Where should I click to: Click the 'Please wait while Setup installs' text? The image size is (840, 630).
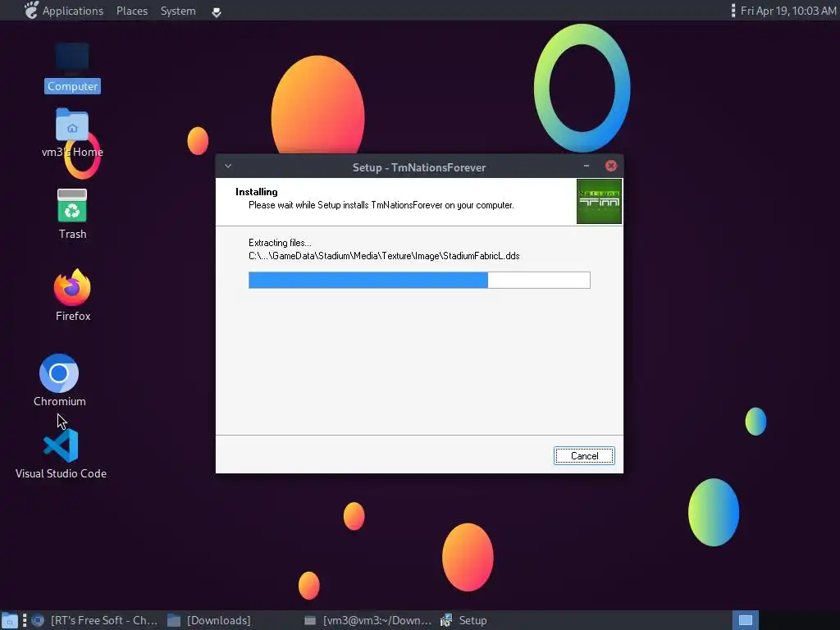[381, 205]
